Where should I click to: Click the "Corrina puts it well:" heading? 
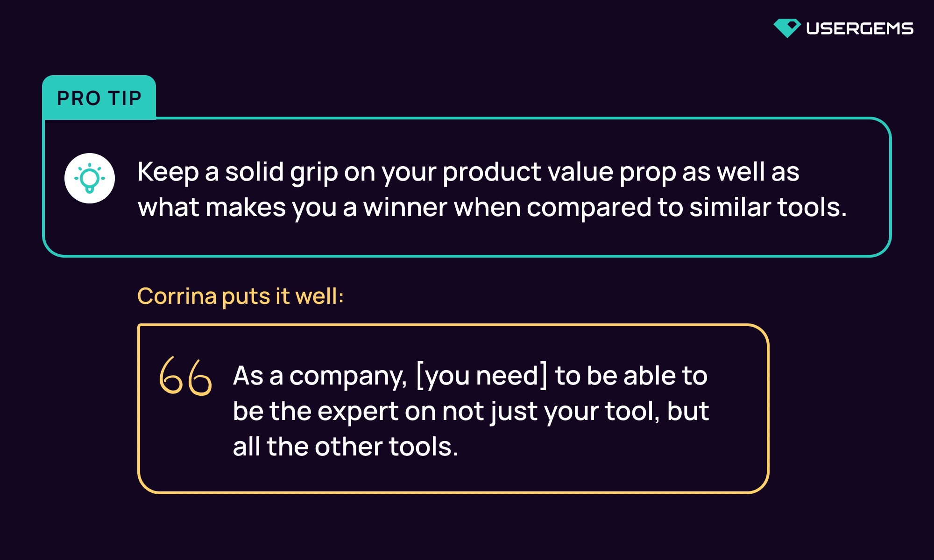click(241, 296)
